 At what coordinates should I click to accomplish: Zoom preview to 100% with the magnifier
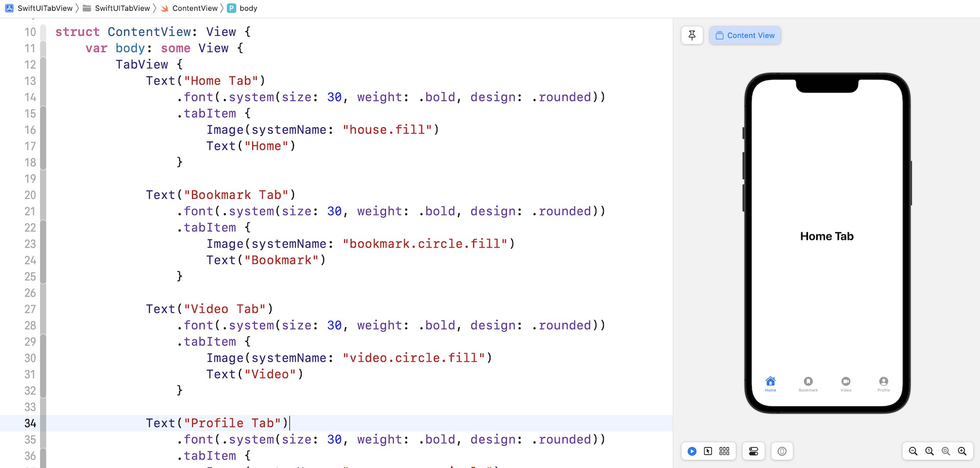pos(929,451)
